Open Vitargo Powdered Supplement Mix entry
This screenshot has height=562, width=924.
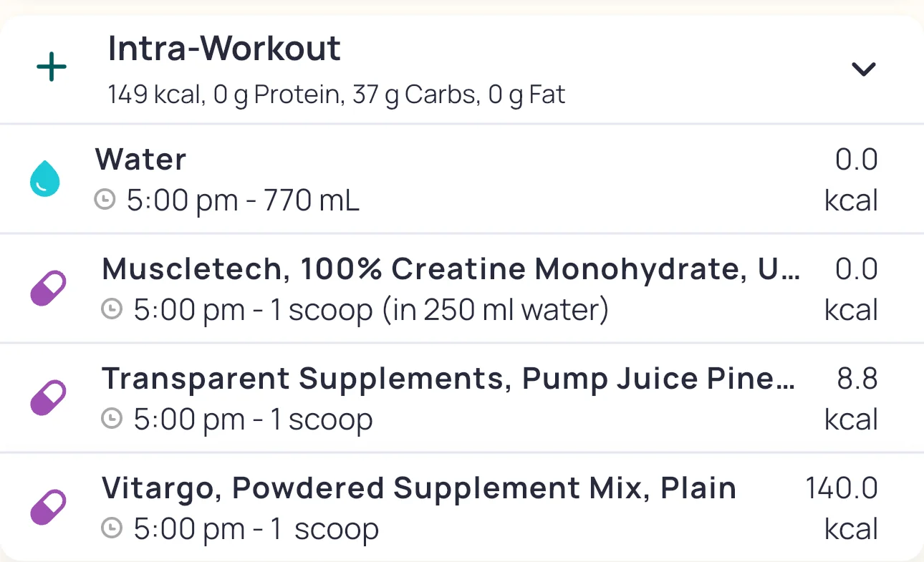tap(419, 488)
